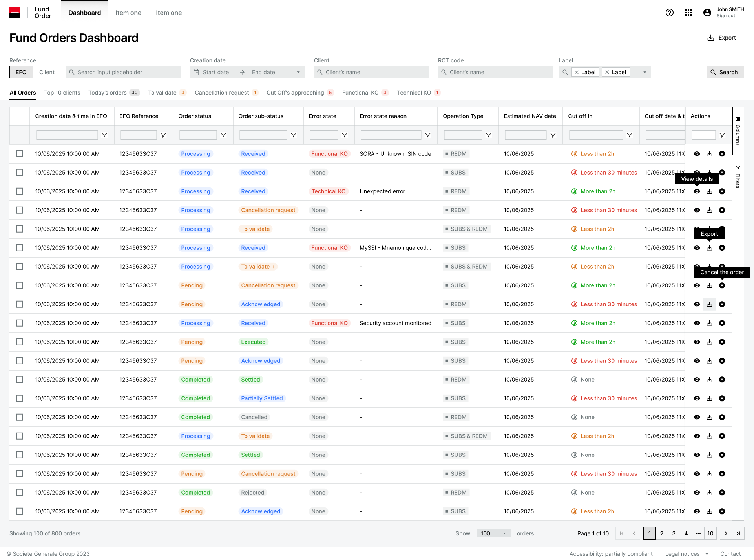Export the Partially Settled order row
This screenshot has height=560, width=754.
[710, 398]
